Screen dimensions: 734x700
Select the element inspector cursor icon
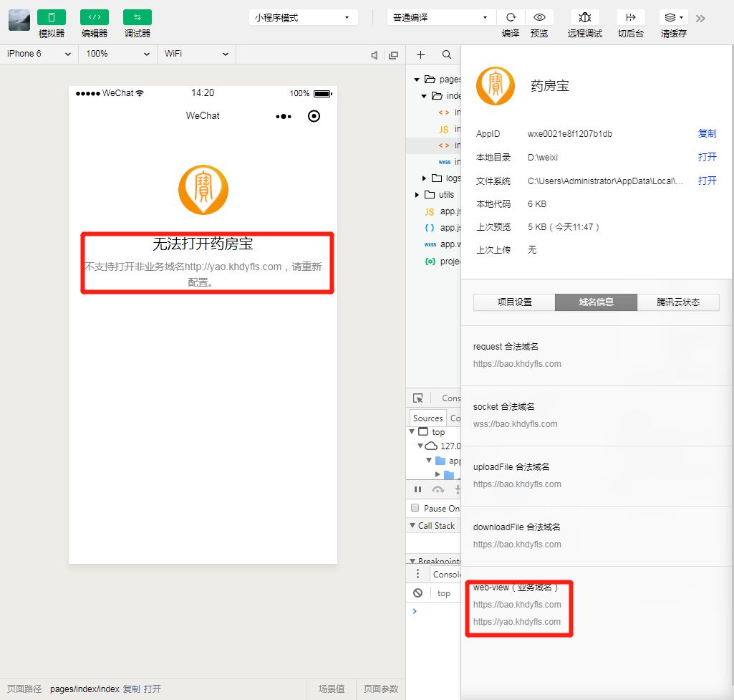tap(418, 398)
